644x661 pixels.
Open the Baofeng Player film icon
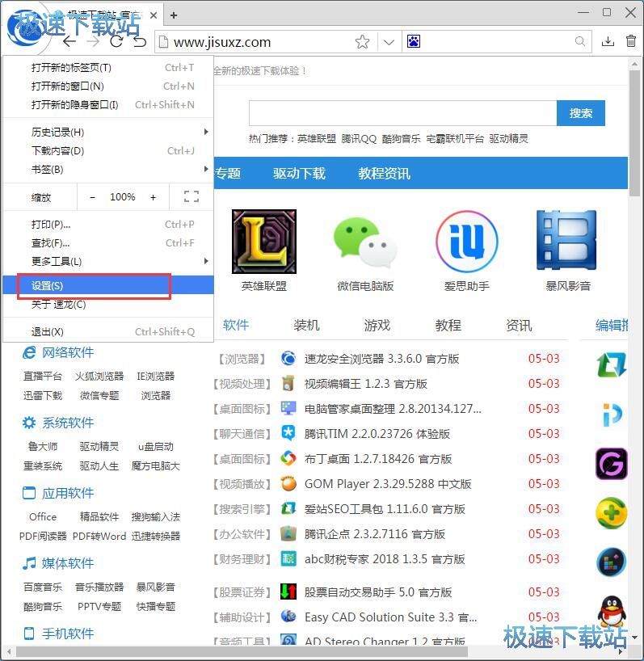click(x=567, y=240)
